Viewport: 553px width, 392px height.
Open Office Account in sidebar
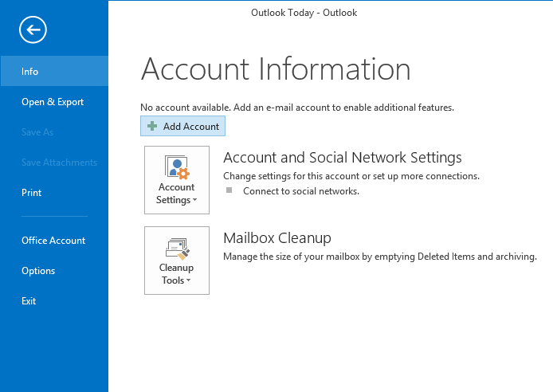(x=53, y=241)
